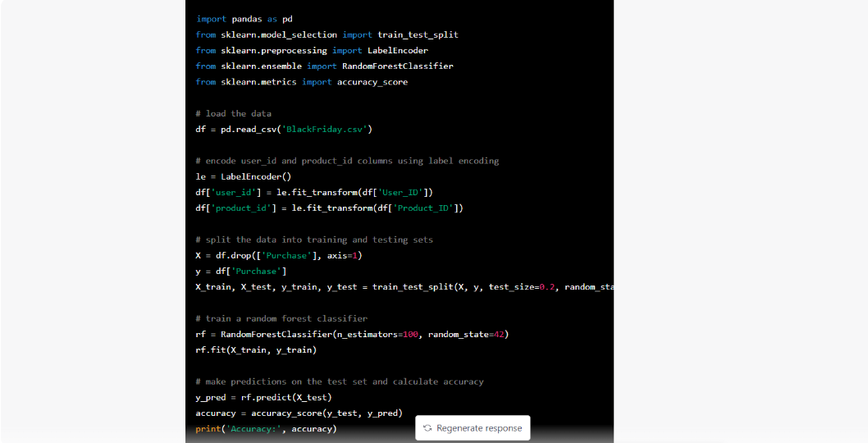Click the label encoding comment line
Image resolution: width=868 pixels, height=443 pixels.
[x=347, y=161]
